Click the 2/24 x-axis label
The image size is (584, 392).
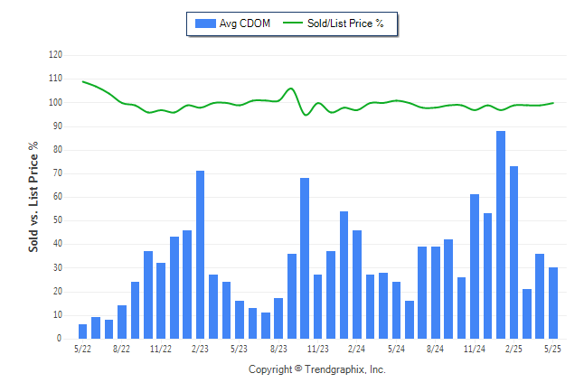pos(357,349)
